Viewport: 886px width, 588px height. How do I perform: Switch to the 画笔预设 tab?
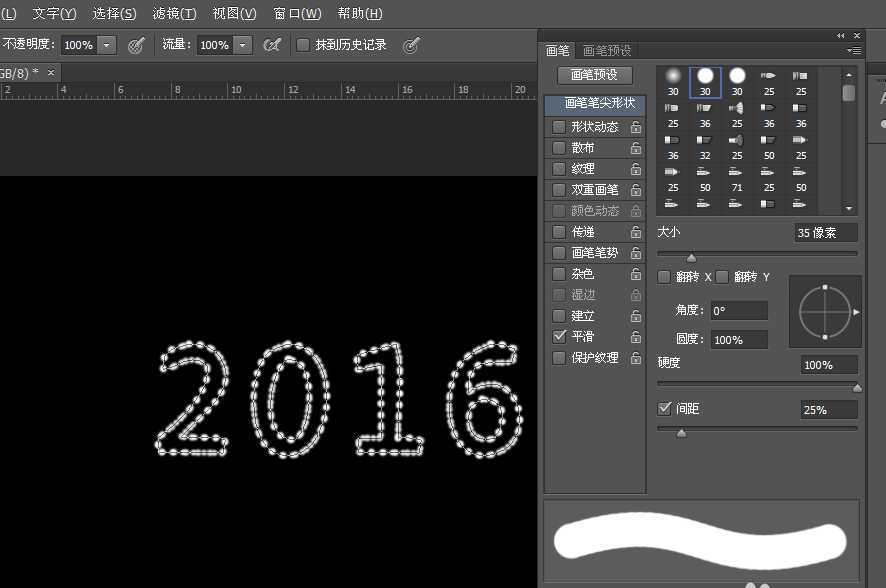point(606,50)
